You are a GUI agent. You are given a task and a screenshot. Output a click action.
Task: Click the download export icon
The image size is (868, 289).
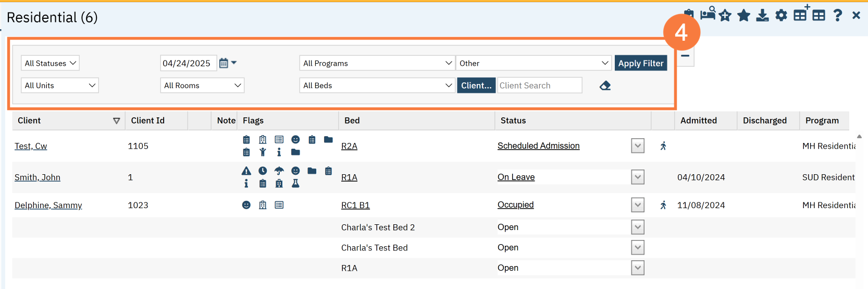(762, 15)
